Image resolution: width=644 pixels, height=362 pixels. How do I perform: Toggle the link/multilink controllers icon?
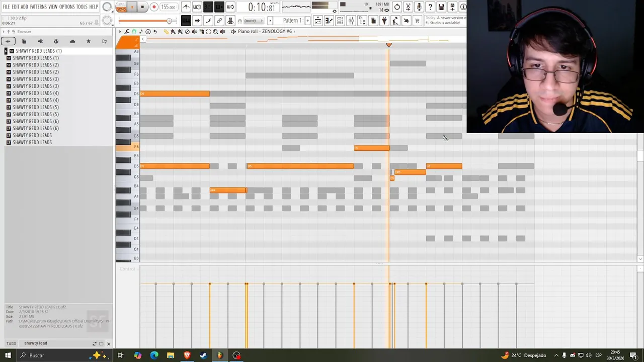point(219,21)
